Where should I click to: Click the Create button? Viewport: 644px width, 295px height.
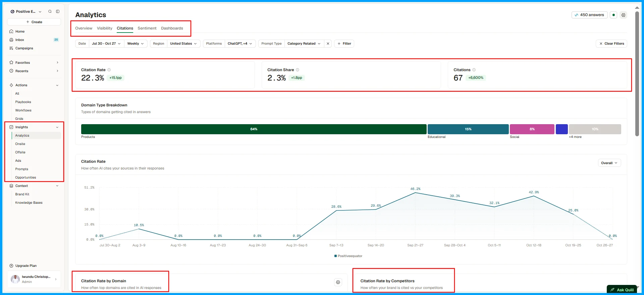34,22
